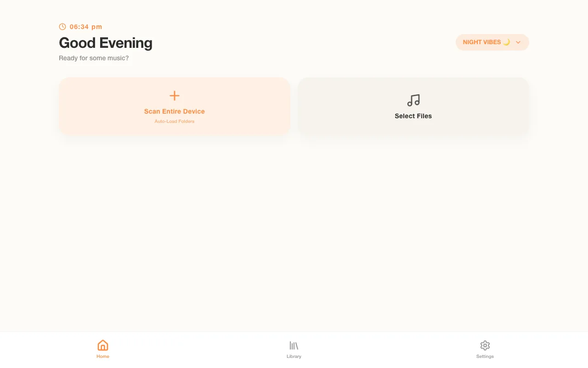Viewport: 588px width, 368px height.
Task: Click the plus icon for scanning device
Action: 175,96
